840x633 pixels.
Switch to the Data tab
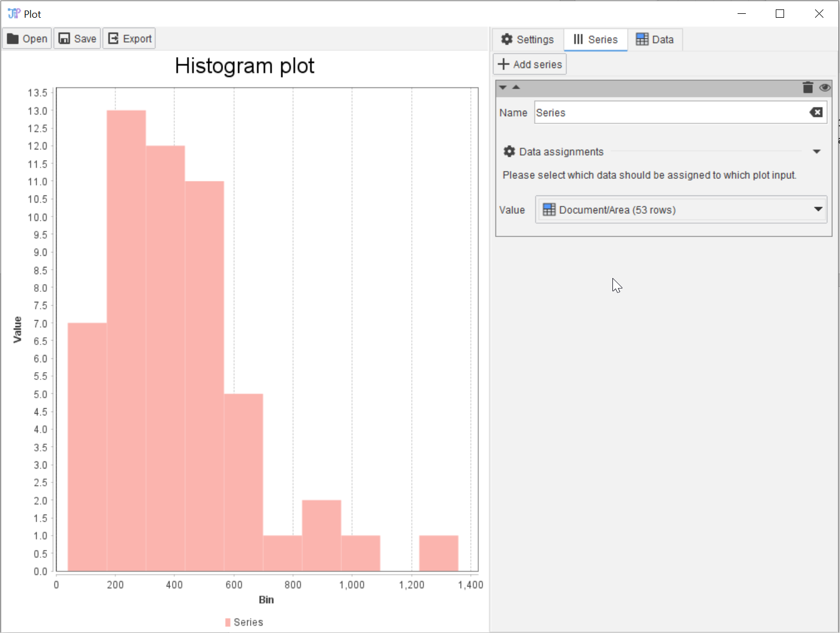[655, 40]
